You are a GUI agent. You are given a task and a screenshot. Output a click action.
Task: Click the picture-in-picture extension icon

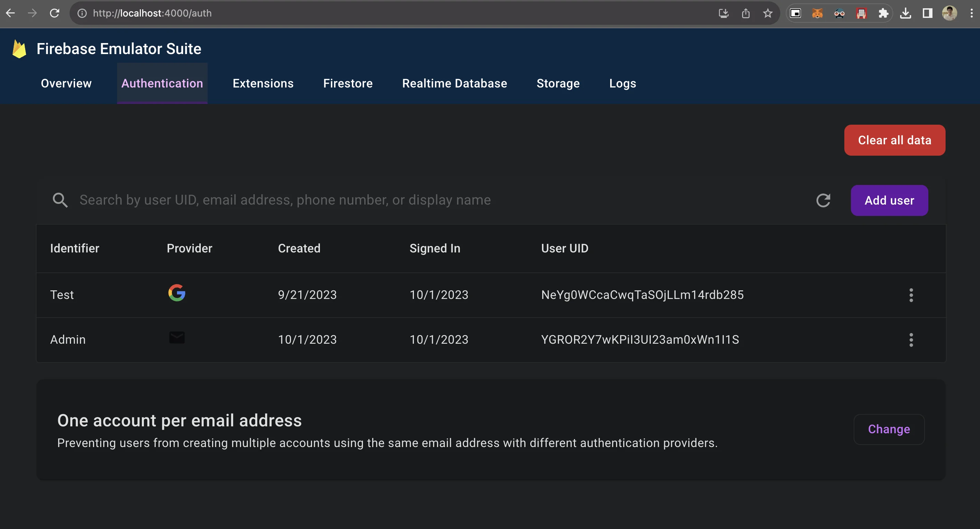point(795,13)
